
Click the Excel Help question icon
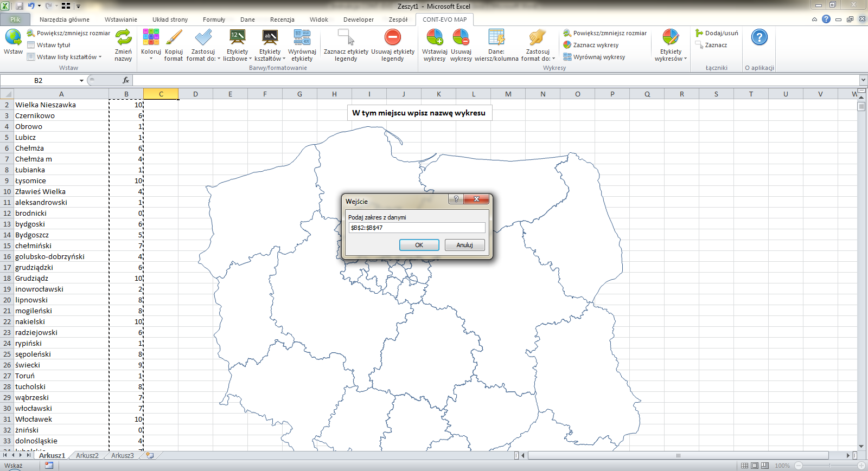(826, 19)
